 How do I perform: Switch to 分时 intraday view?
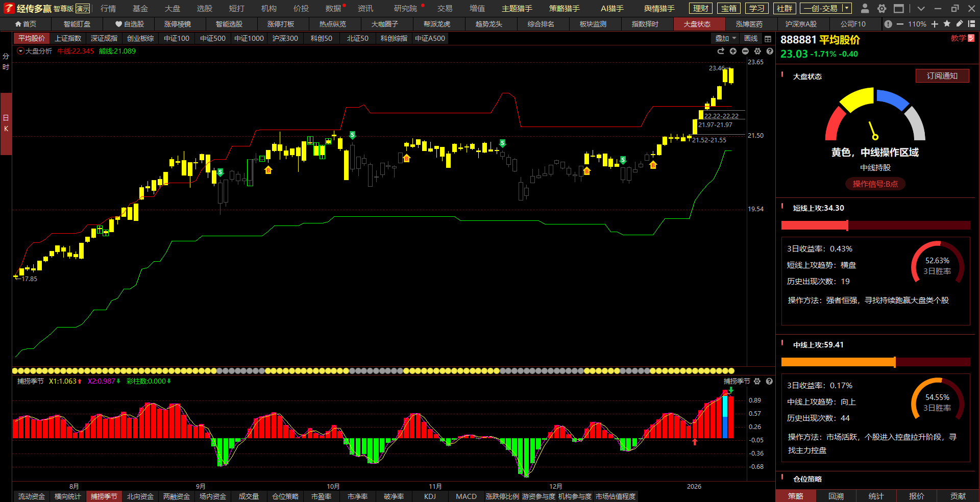[x=6, y=62]
